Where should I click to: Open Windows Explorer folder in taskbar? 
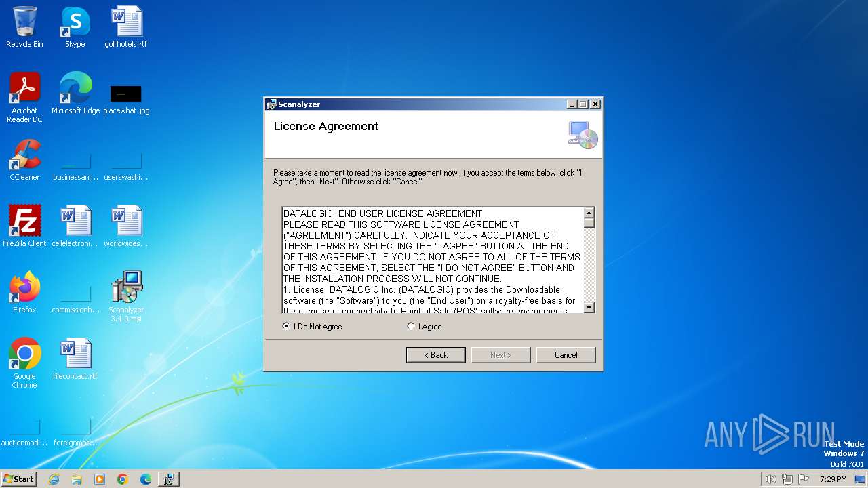click(77, 479)
